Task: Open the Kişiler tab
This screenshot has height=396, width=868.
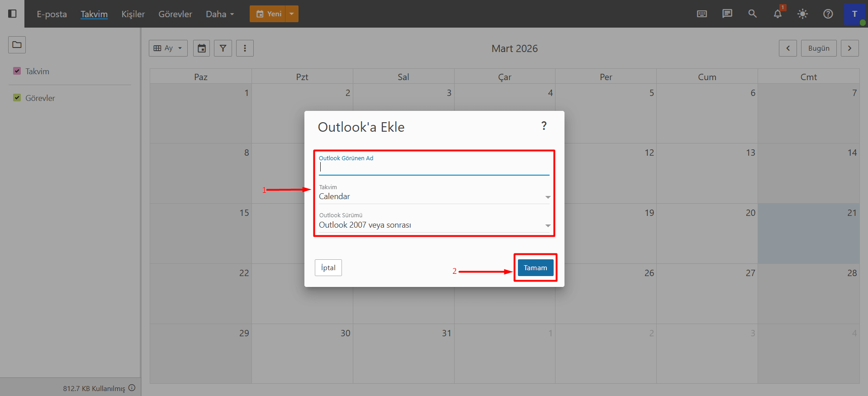Action: (133, 14)
